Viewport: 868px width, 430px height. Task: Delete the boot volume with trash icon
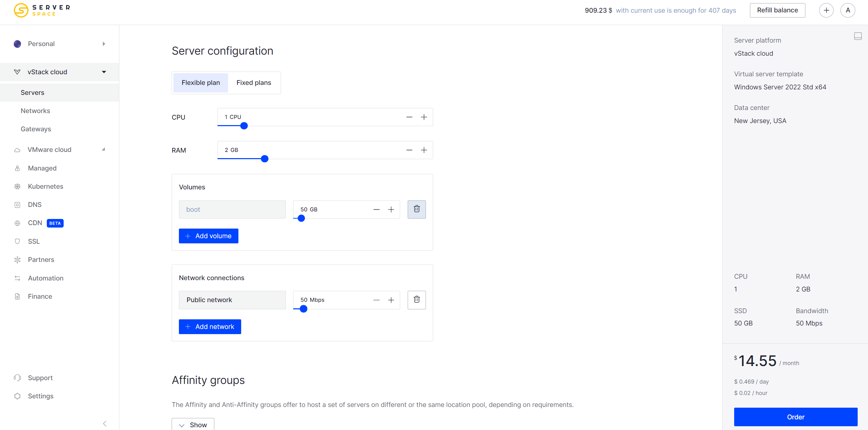pos(417,209)
